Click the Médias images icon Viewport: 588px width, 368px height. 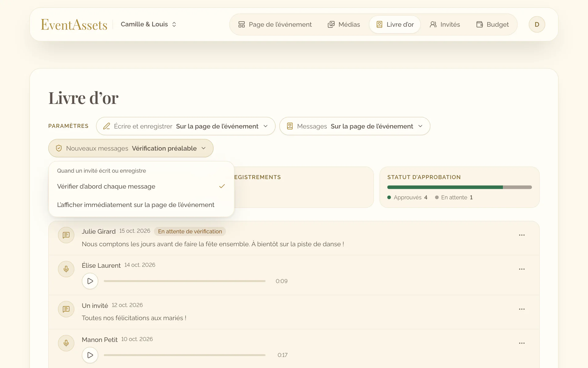click(331, 25)
